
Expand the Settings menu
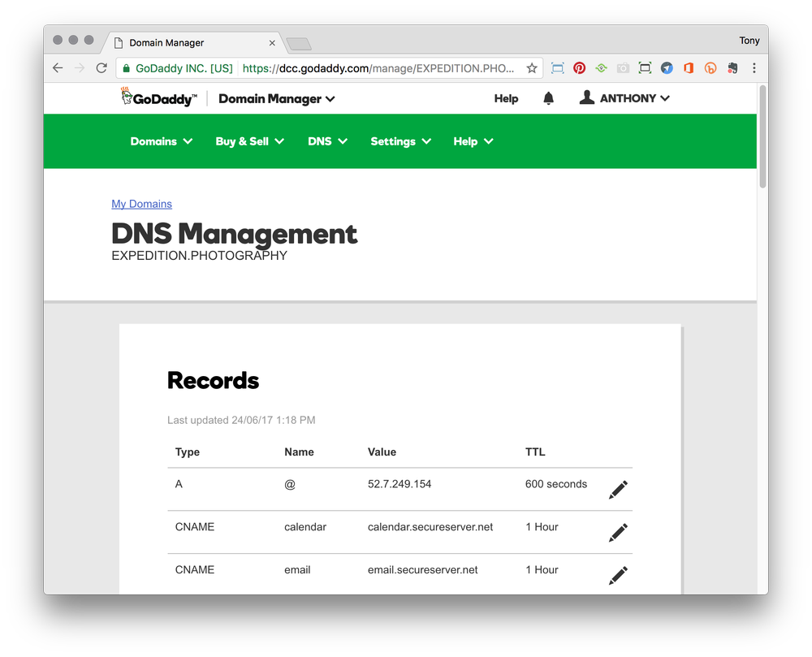400,141
